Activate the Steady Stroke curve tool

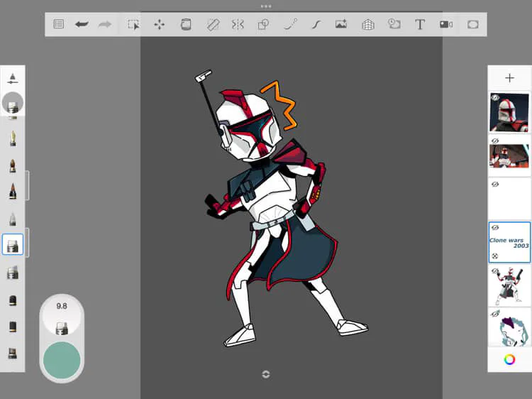(316, 24)
